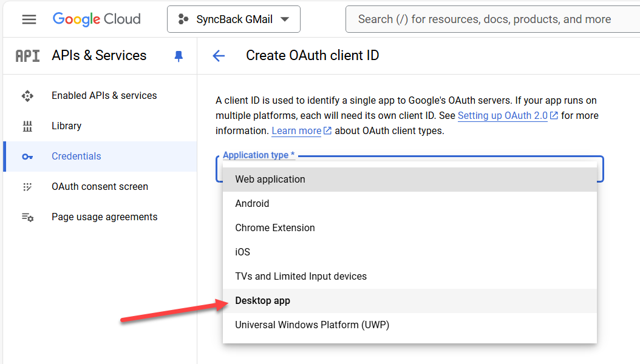Open the OAuth consent screen page
This screenshot has width=640, height=364.
pos(100,187)
